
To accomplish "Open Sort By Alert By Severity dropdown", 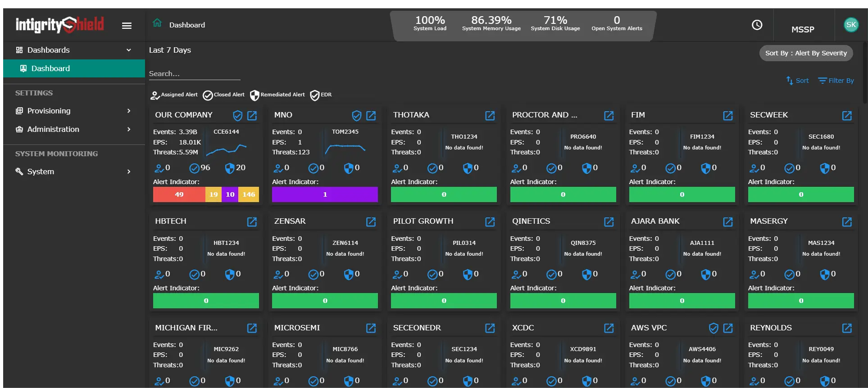I will coord(806,53).
